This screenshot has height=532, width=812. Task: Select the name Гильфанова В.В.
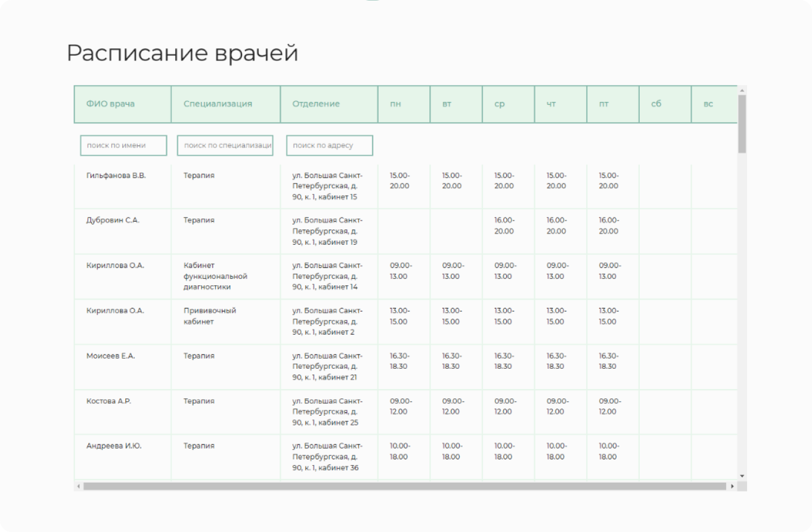(x=116, y=176)
